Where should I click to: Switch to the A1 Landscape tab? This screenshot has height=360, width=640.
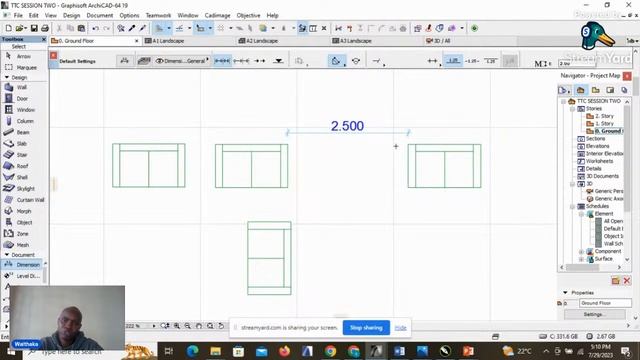pyautogui.click(x=168, y=41)
